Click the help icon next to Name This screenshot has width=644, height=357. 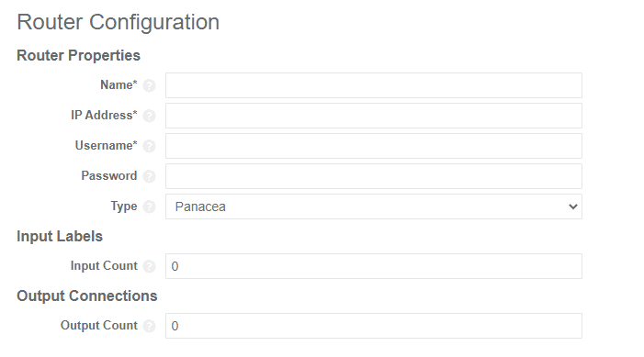click(x=149, y=85)
